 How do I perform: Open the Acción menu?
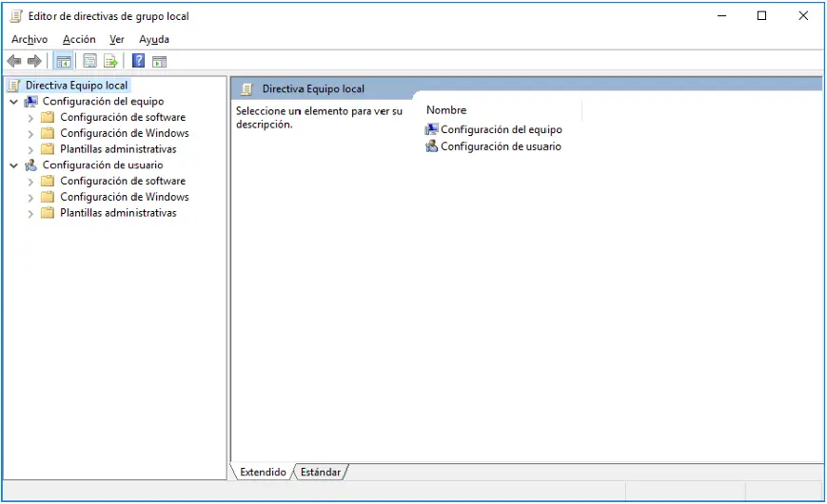(79, 40)
